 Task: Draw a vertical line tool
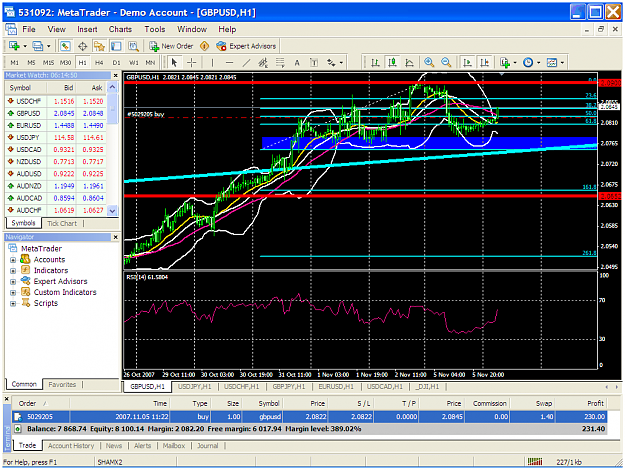[212, 63]
